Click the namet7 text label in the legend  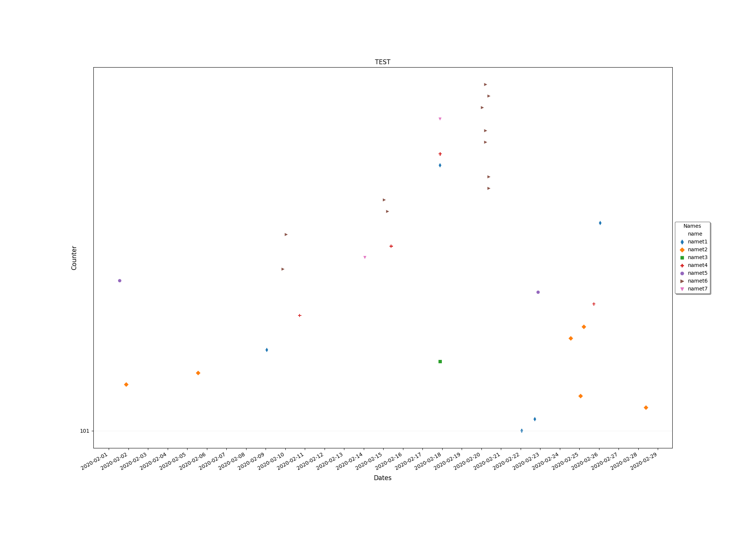coord(697,289)
